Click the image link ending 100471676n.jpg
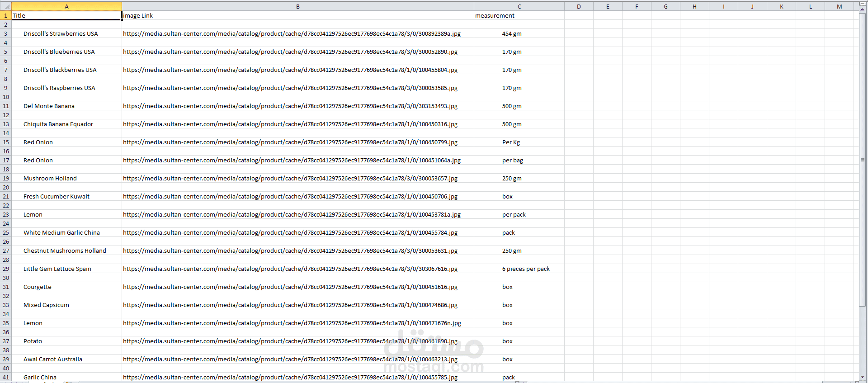 (292, 323)
